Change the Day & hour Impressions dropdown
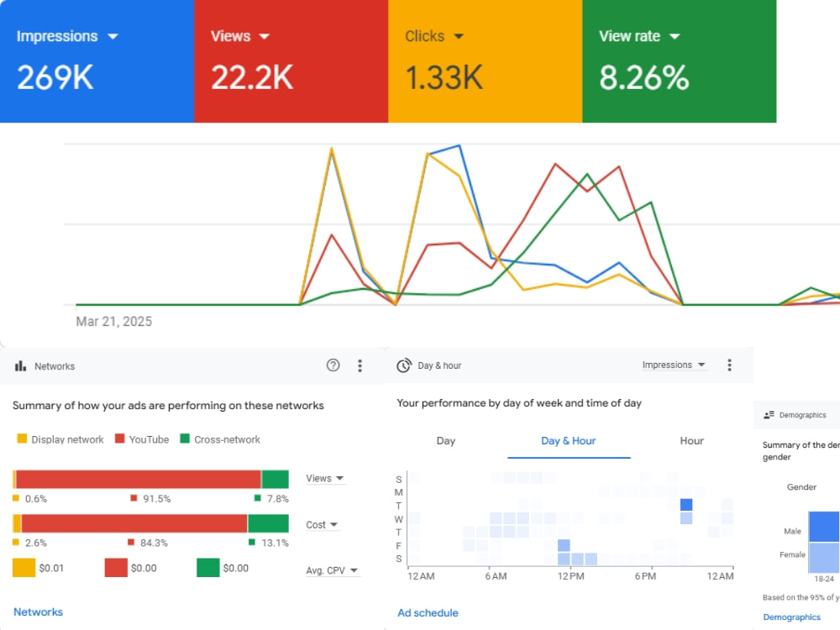Image resolution: width=840 pixels, height=630 pixels. [x=674, y=365]
